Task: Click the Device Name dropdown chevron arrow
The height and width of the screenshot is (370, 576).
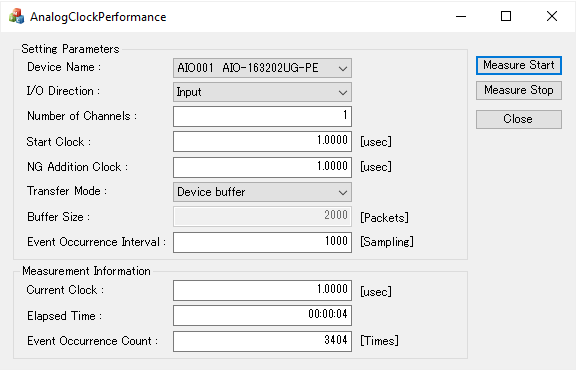Action: point(343,69)
